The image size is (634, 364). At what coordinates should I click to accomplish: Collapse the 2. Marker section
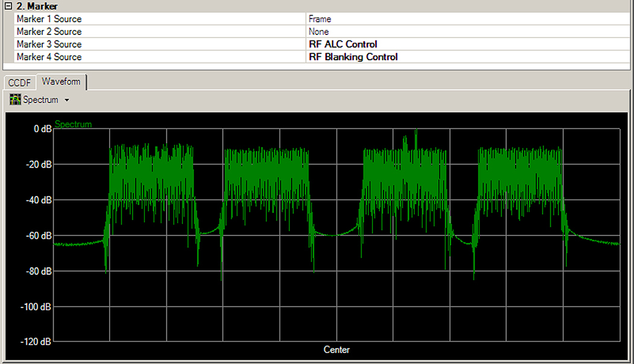coord(8,6)
